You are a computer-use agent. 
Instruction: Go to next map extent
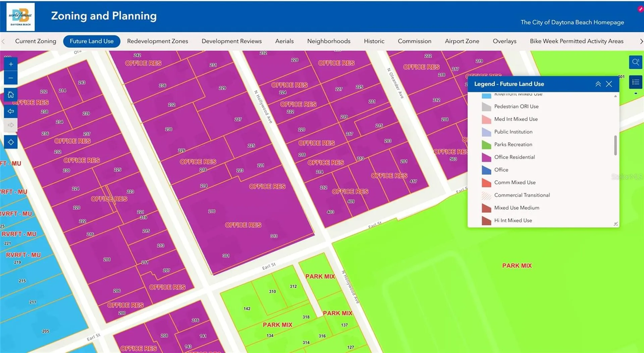[x=11, y=125]
